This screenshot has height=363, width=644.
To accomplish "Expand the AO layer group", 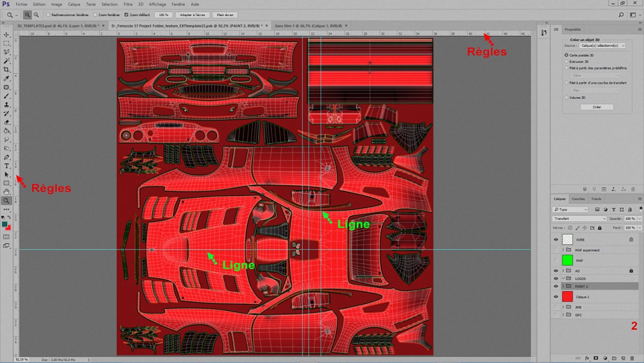I will pos(563,271).
